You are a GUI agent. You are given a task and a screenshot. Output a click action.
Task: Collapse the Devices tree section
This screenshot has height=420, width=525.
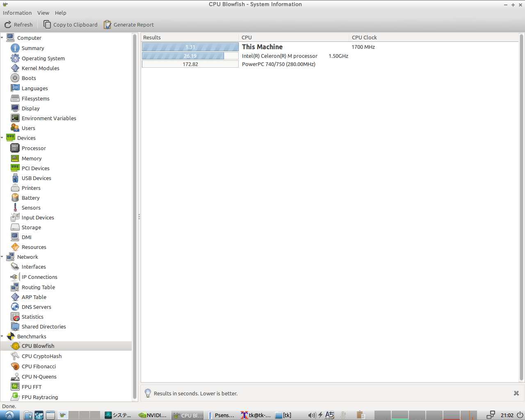2,138
